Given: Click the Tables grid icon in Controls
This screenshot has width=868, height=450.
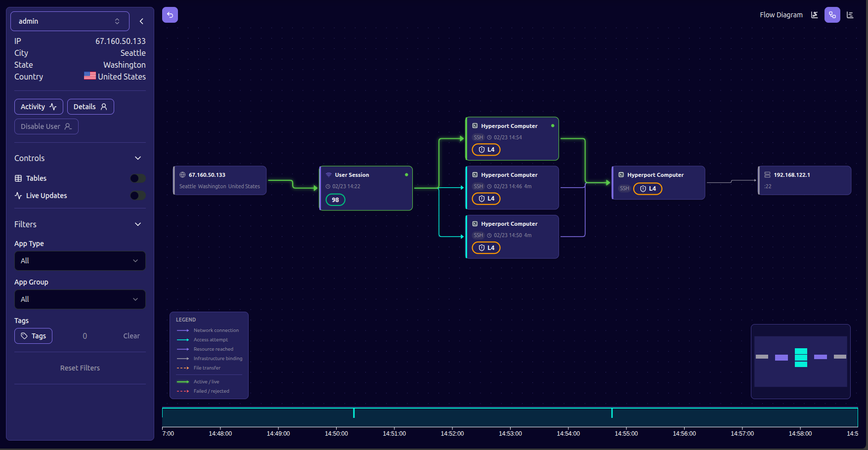Looking at the screenshot, I should pos(18,178).
